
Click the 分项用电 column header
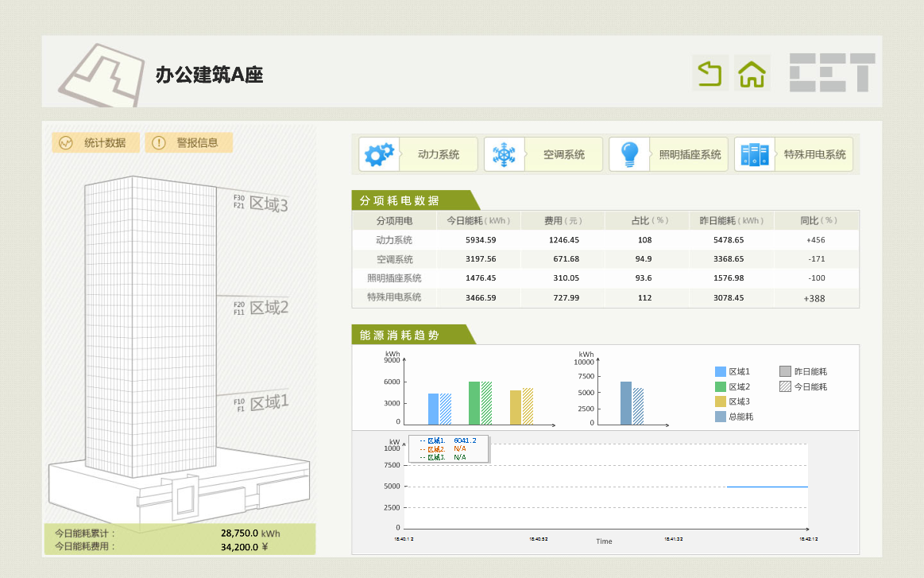pyautogui.click(x=394, y=220)
